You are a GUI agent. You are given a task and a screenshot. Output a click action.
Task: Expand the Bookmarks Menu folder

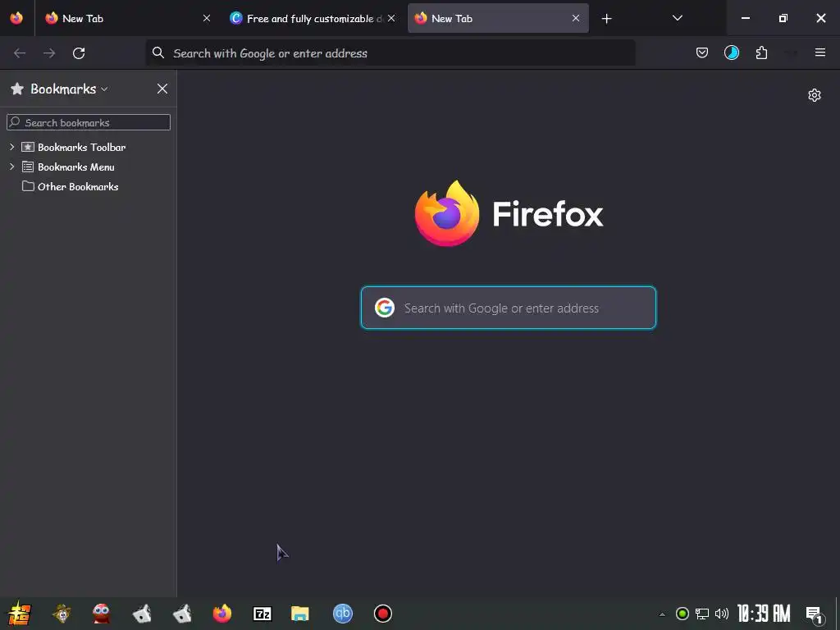click(11, 167)
